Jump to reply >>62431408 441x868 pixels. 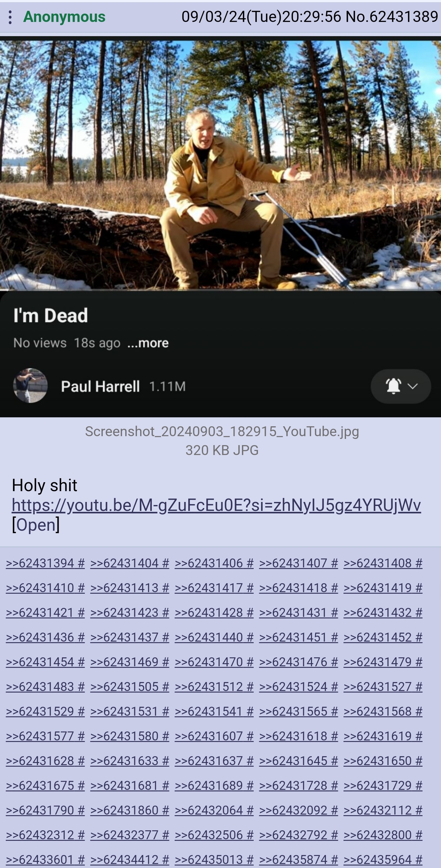point(377,563)
